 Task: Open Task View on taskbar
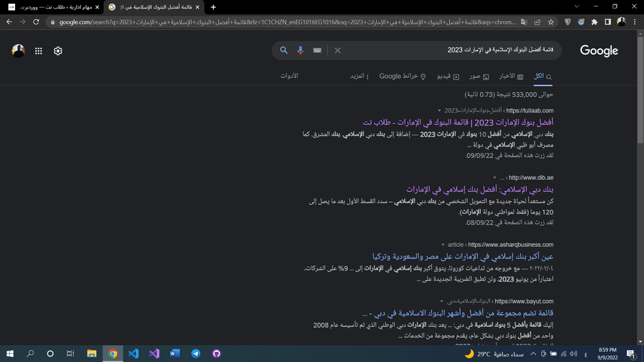click(70, 353)
